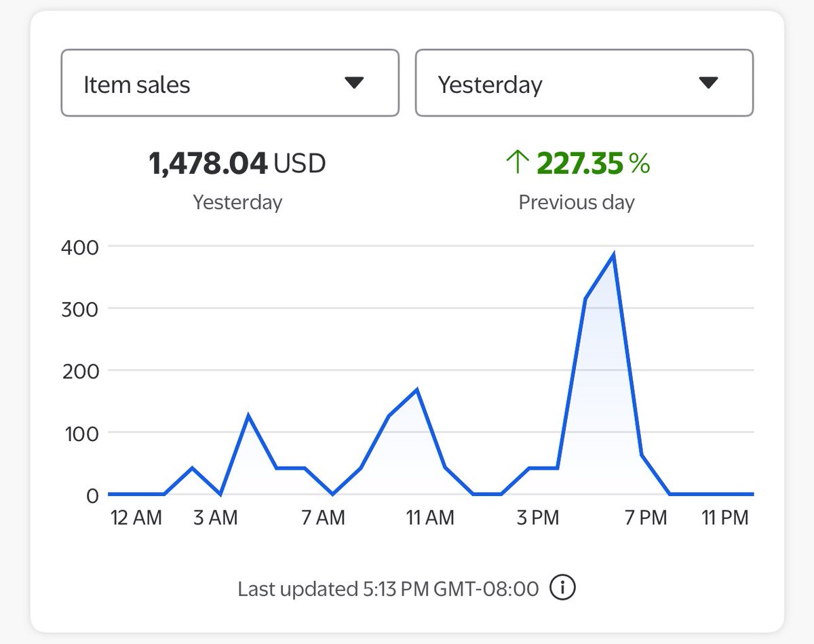
Task: Open the Item sales dropdown
Action: pyautogui.click(x=230, y=83)
